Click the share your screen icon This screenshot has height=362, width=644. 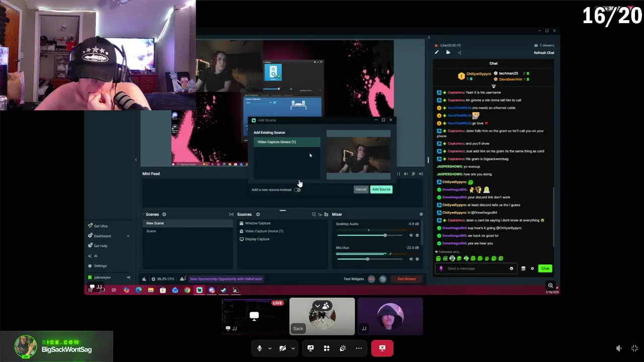(310, 348)
